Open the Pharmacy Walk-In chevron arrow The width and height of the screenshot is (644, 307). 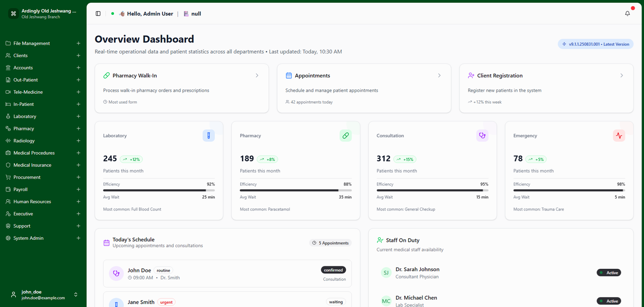click(257, 76)
